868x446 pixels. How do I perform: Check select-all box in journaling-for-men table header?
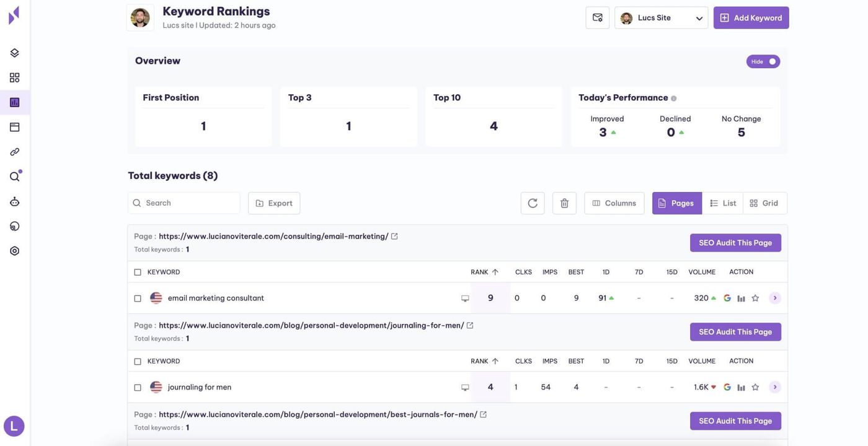pyautogui.click(x=138, y=362)
